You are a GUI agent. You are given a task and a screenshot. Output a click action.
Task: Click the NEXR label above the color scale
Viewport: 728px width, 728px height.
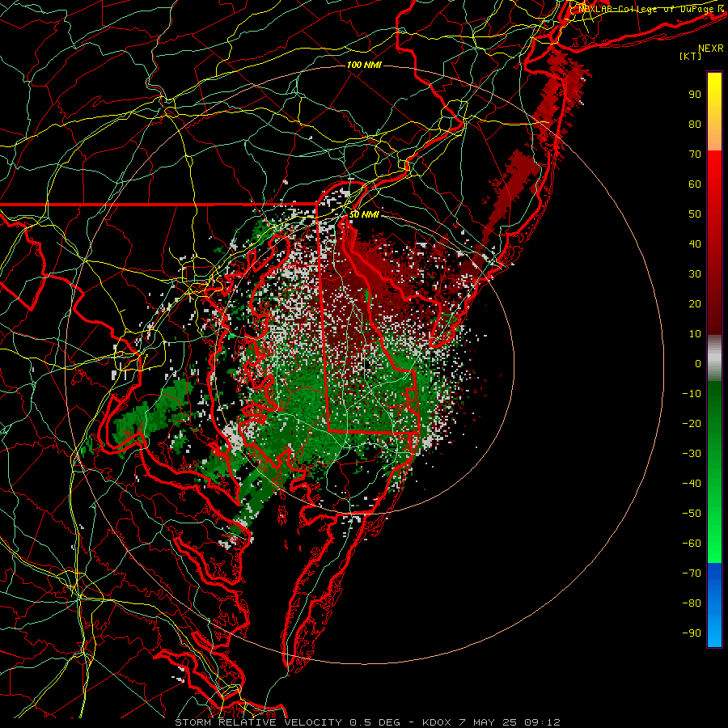[x=710, y=49]
